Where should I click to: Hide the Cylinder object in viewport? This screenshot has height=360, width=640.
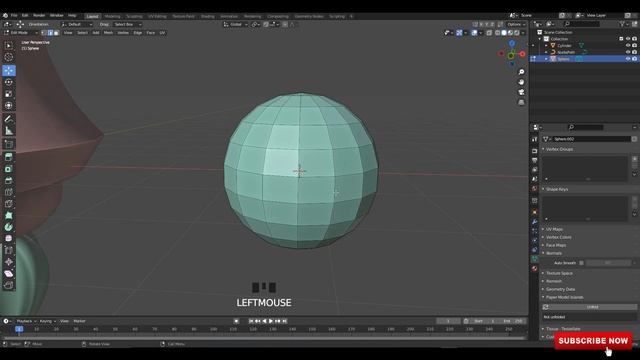[x=628, y=45]
